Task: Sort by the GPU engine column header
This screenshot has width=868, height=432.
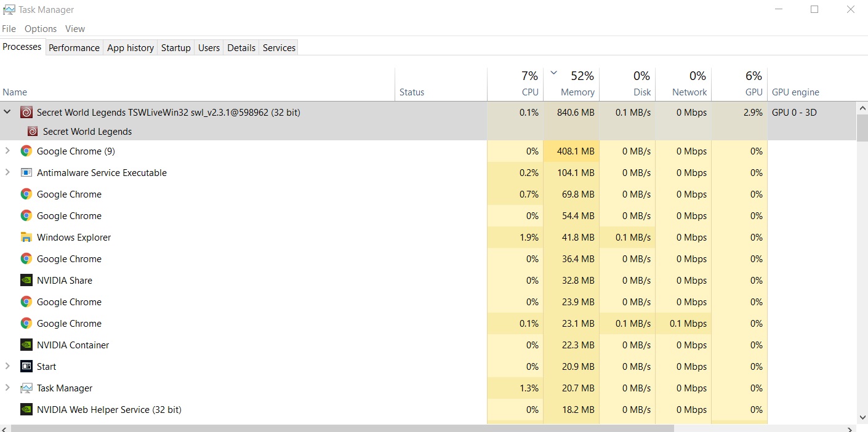Action: (811, 84)
